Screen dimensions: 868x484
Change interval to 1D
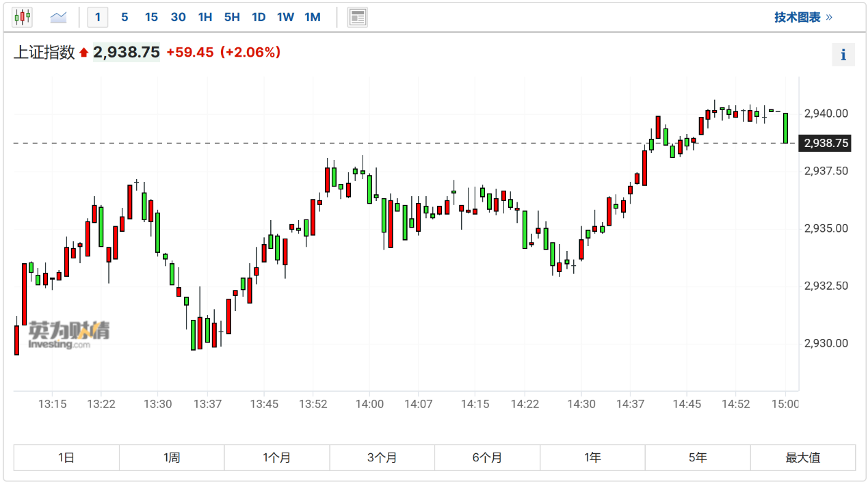tap(259, 17)
